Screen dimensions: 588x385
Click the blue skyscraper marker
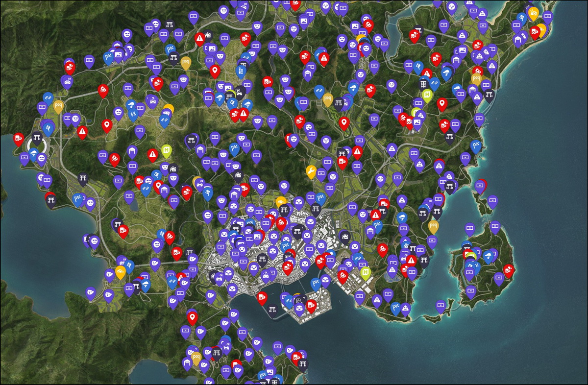241,72
